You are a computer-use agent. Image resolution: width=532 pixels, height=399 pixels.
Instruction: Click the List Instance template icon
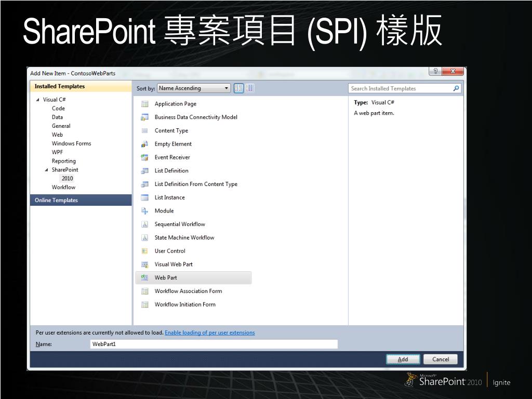[x=145, y=197]
